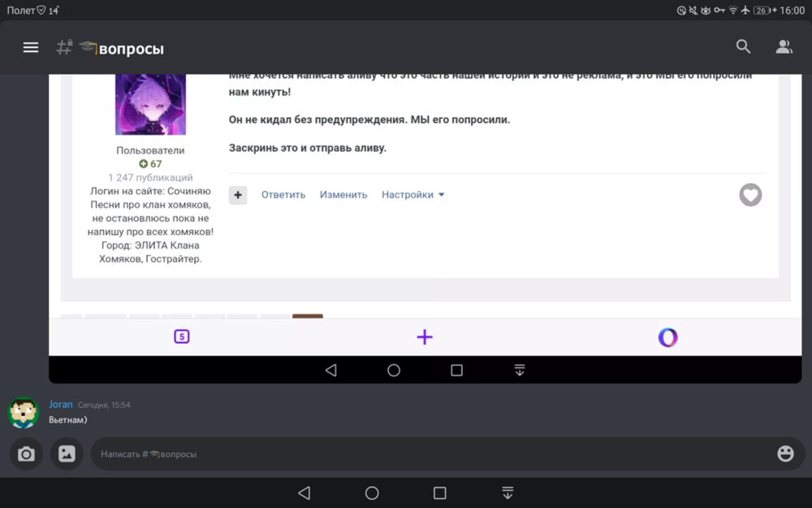Tap the heart like icon in screenshot
This screenshot has width=812, height=508.
coord(750,195)
